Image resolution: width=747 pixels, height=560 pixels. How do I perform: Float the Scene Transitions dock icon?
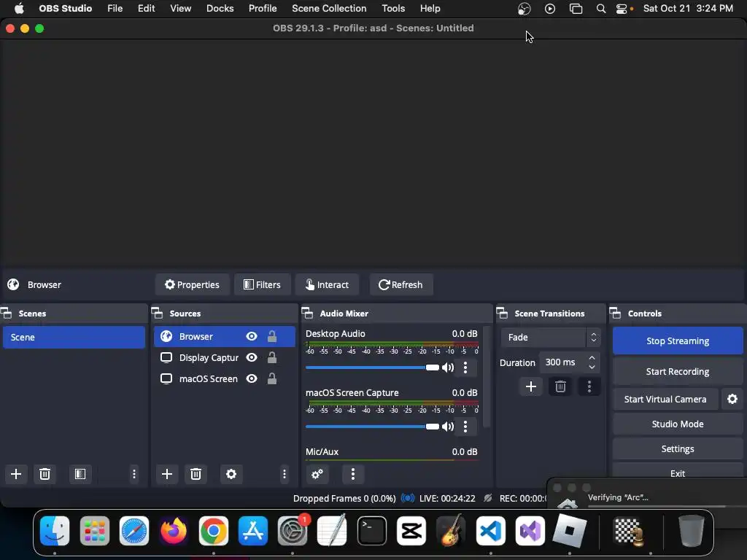click(x=502, y=314)
